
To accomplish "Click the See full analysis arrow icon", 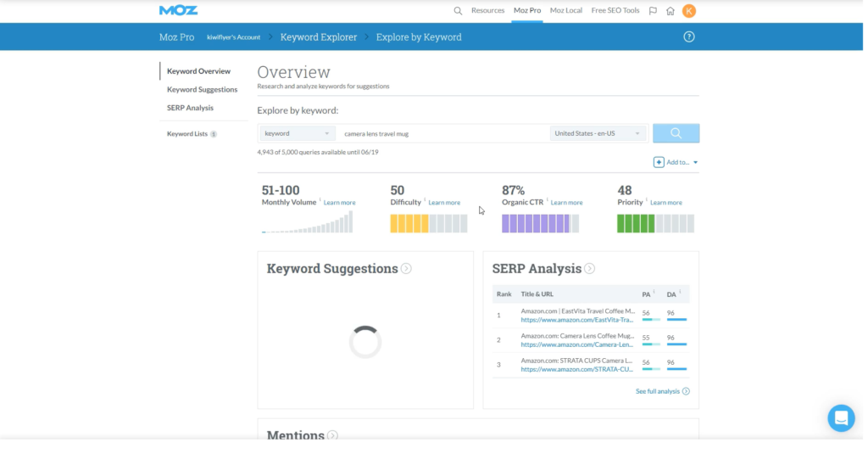I will (x=687, y=391).
